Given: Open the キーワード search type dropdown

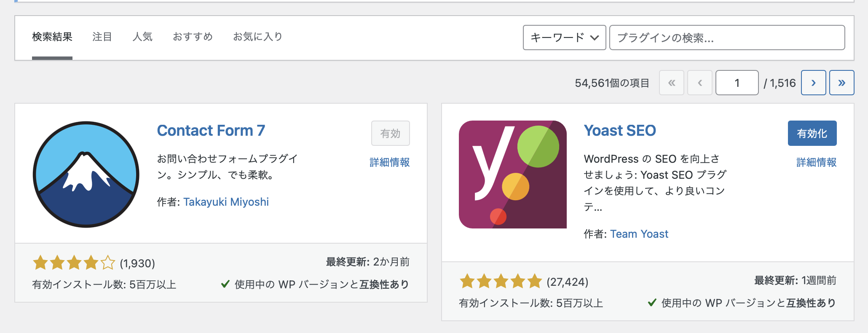Looking at the screenshot, I should tap(564, 38).
